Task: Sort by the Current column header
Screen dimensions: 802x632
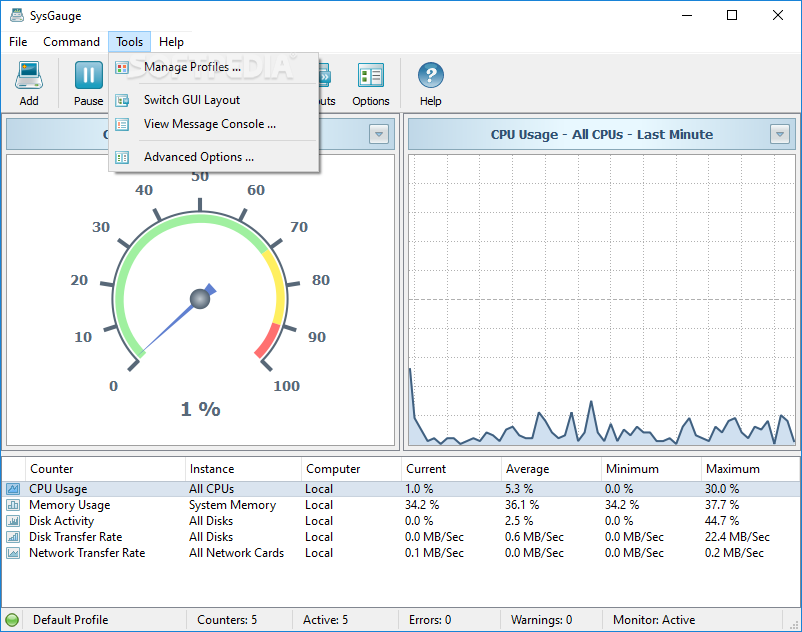Action: coord(451,469)
